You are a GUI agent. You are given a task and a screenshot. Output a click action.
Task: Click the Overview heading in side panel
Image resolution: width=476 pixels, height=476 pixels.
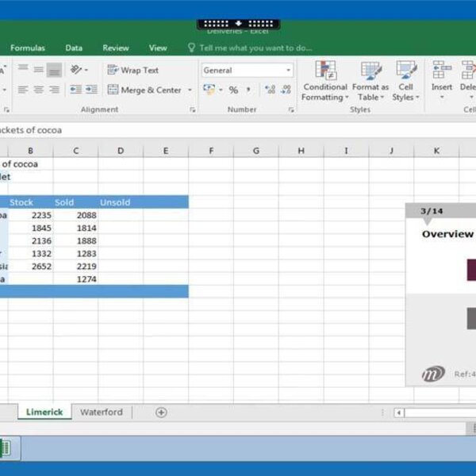point(447,234)
